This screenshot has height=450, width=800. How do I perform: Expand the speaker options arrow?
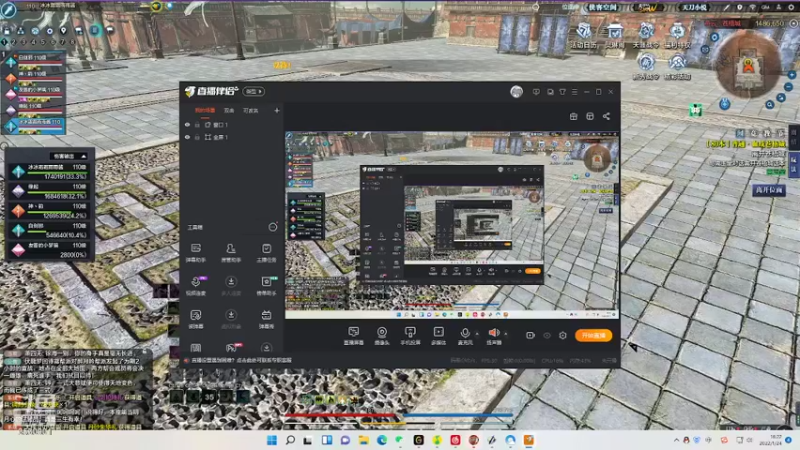point(506,334)
